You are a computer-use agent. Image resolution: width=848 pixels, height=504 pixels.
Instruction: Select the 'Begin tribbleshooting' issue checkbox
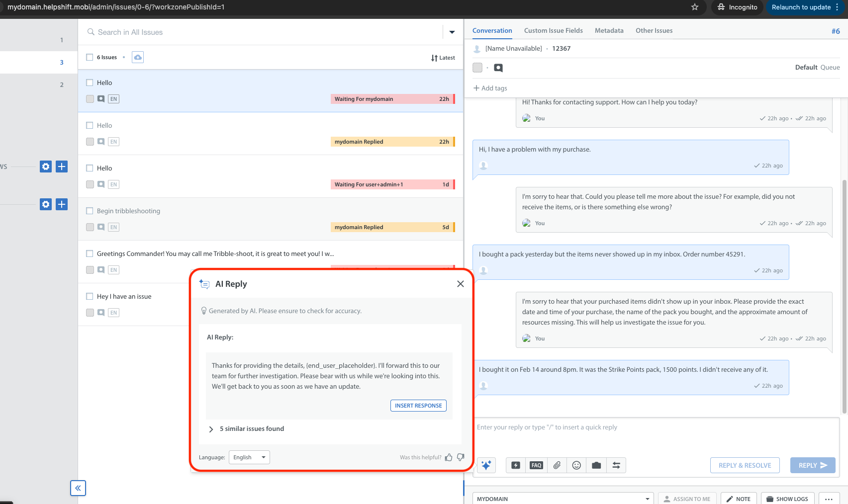[90, 211]
